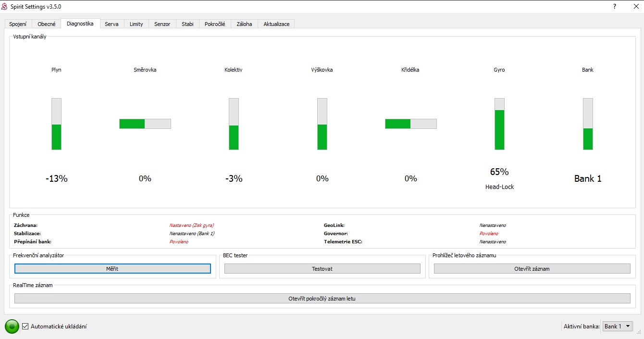Go to the Limity tab

[x=136, y=24]
